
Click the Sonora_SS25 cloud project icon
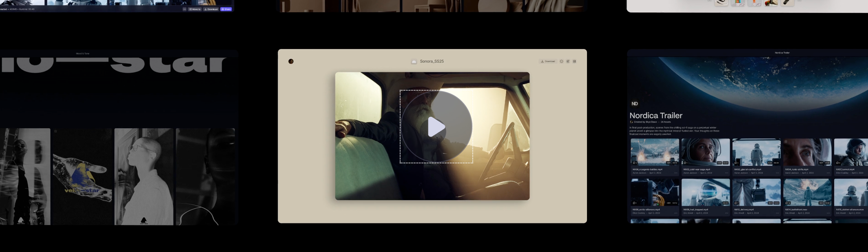coord(414,61)
